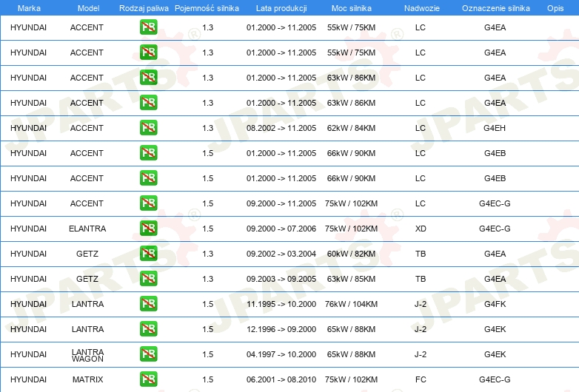Select the 06.2001 -> 08.2010 date cell
Screen dimensions: 579x392
tap(281, 379)
